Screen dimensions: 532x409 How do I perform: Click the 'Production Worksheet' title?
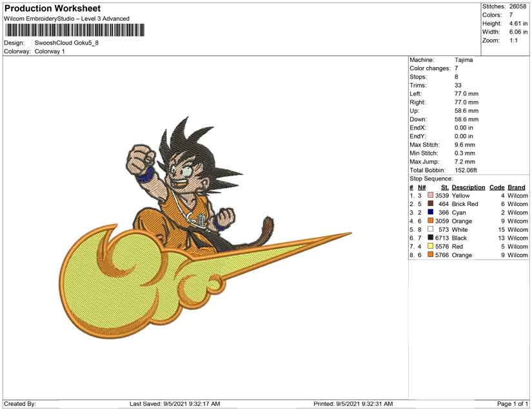[53, 8]
